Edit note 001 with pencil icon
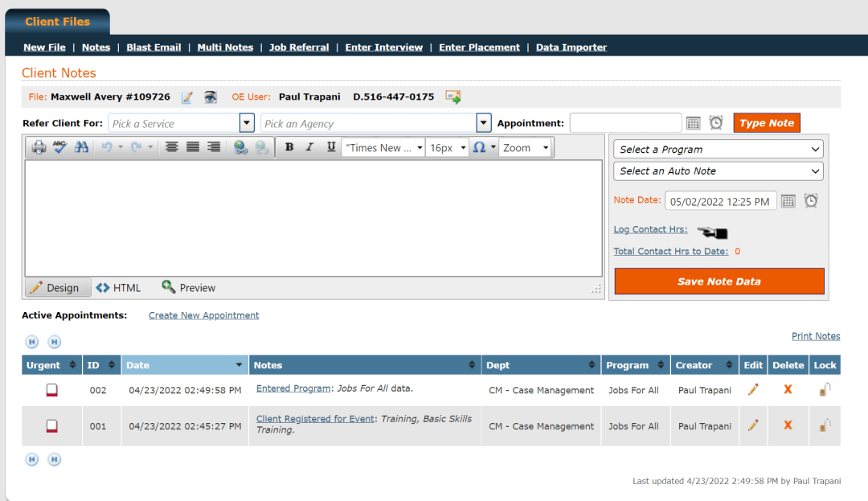The image size is (868, 501). (x=753, y=425)
